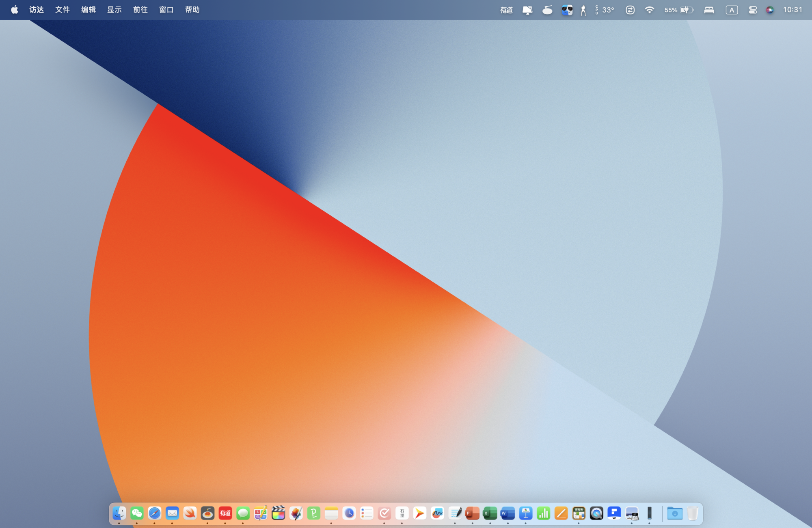Click the pasta bowl menu bar icon
The width and height of the screenshot is (812, 528).
547,10
